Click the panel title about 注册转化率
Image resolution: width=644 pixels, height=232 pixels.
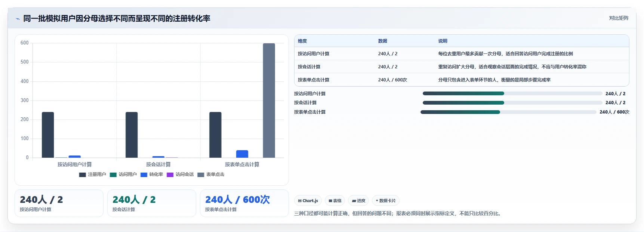point(117,18)
